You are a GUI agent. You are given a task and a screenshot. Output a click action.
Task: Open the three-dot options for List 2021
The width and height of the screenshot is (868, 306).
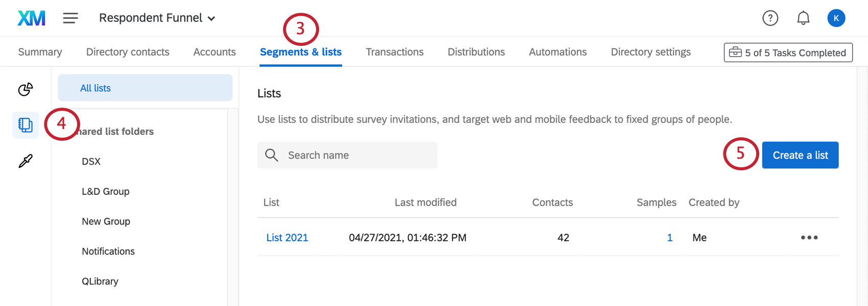click(809, 238)
